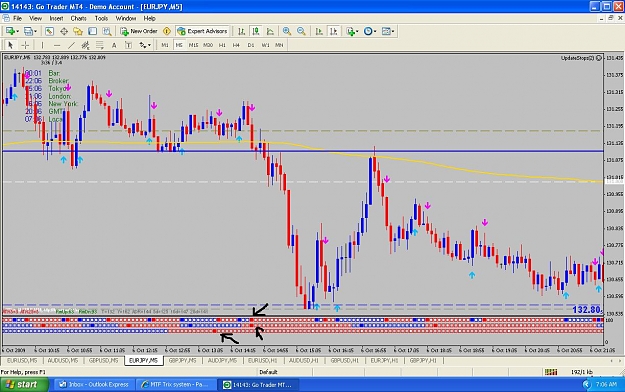The image size is (625, 392).
Task: Select the Crosshair tool
Action: [x=25, y=45]
